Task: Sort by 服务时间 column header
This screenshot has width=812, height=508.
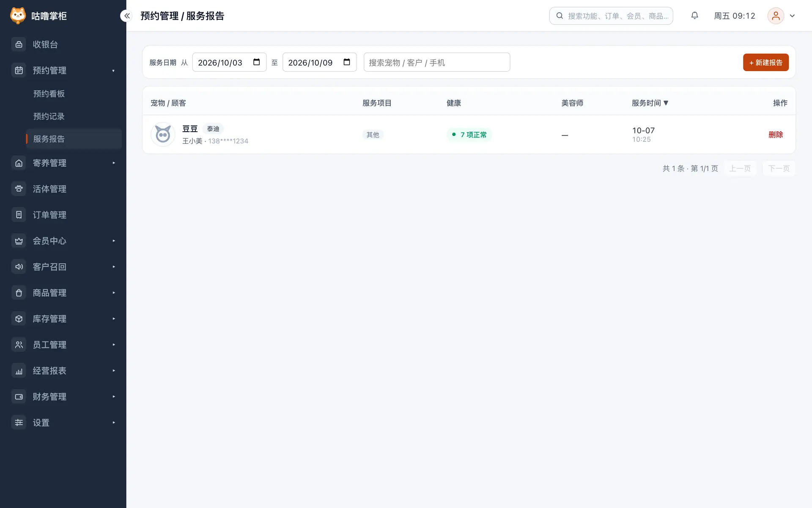Action: [x=650, y=103]
